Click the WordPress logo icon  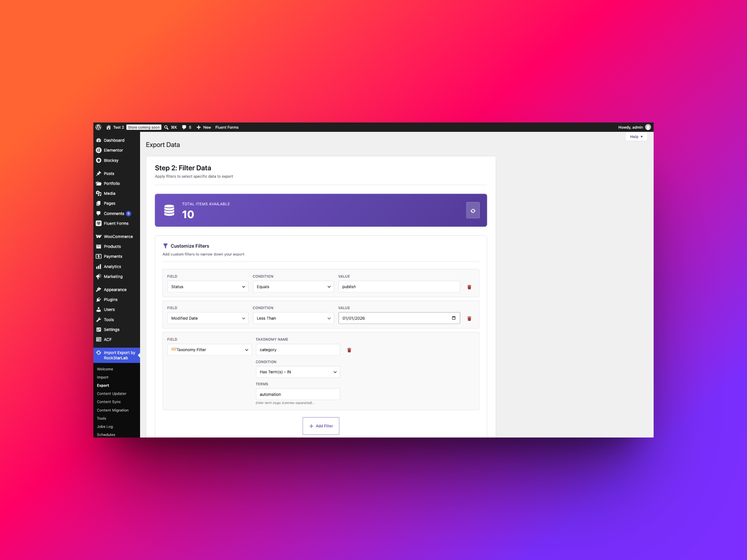98,127
